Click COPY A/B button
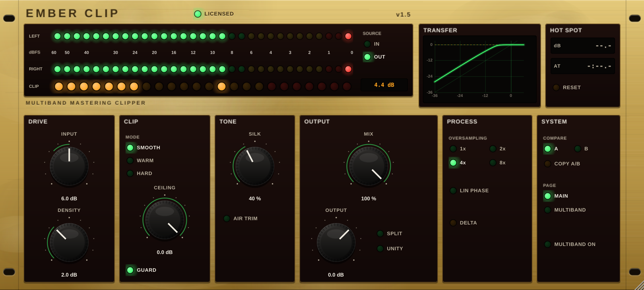 [x=562, y=164]
